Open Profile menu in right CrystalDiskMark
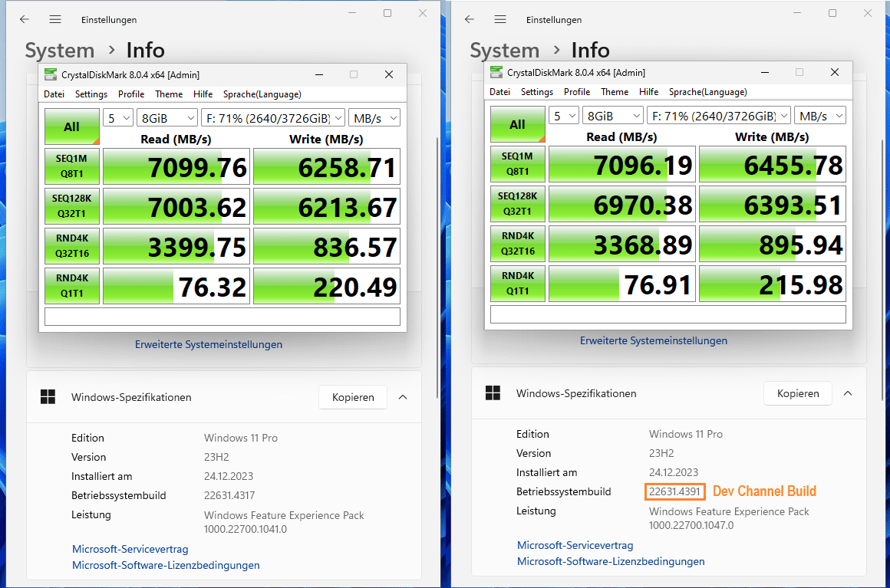The height and width of the screenshot is (588, 890). click(x=577, y=92)
